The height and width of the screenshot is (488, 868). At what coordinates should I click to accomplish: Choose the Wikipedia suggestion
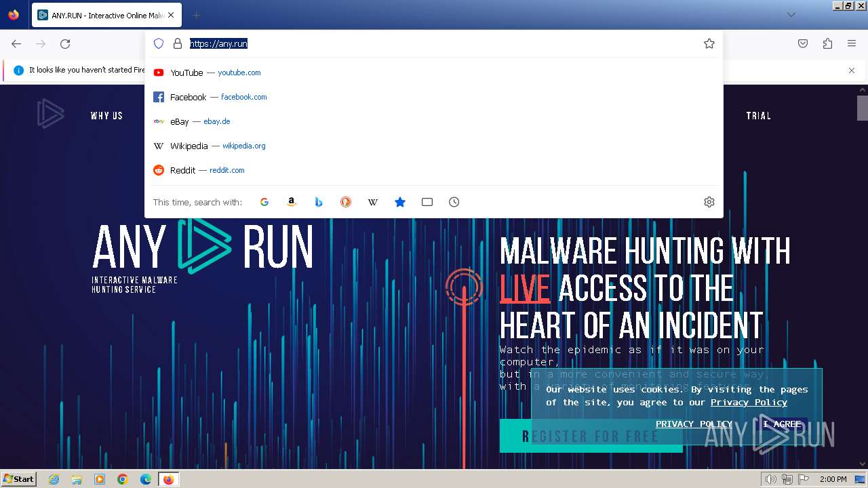434,146
